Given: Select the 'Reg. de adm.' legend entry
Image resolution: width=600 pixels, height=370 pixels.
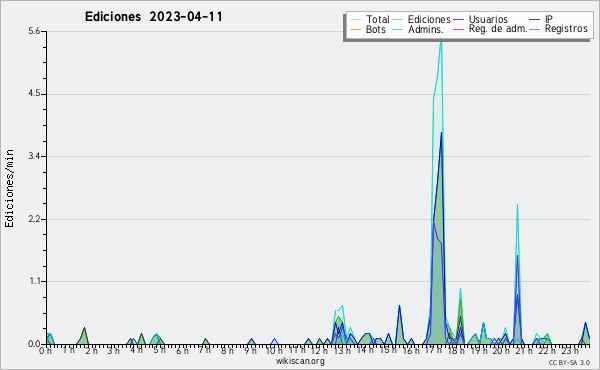Looking at the screenshot, I should click(498, 29).
